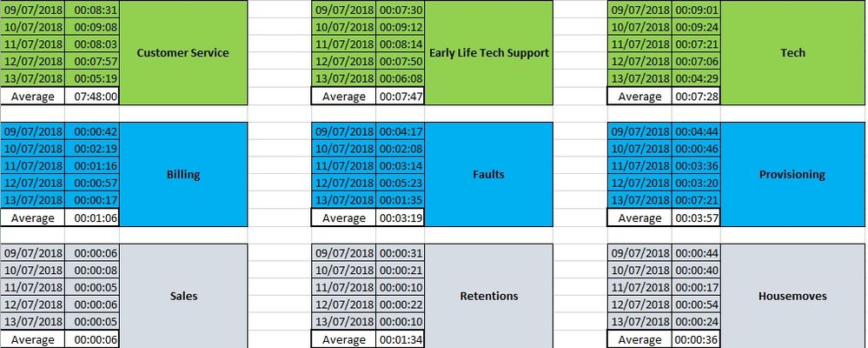Click Customer Service average value 07:48:00
Image resolution: width=868 pixels, height=348 pixels.
click(91, 97)
